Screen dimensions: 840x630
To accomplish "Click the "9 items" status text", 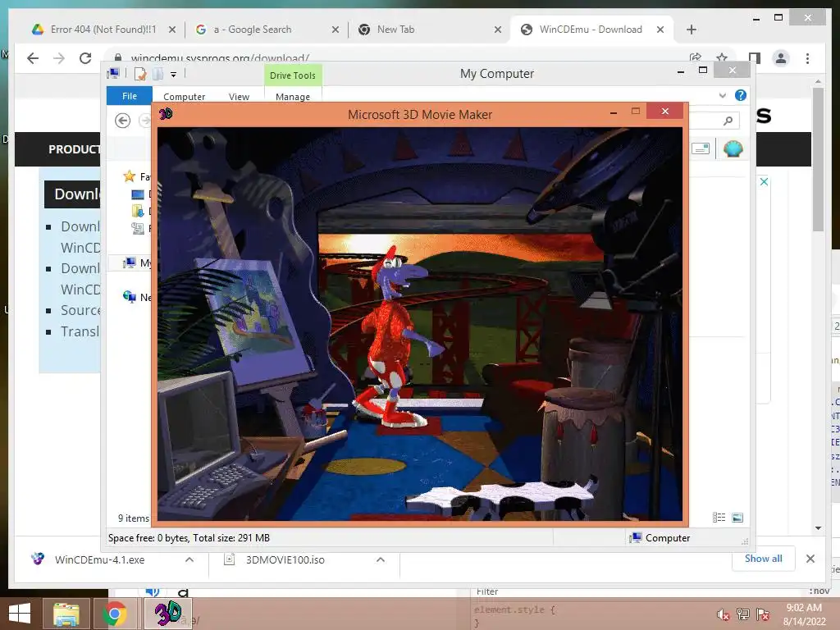I will tap(134, 518).
